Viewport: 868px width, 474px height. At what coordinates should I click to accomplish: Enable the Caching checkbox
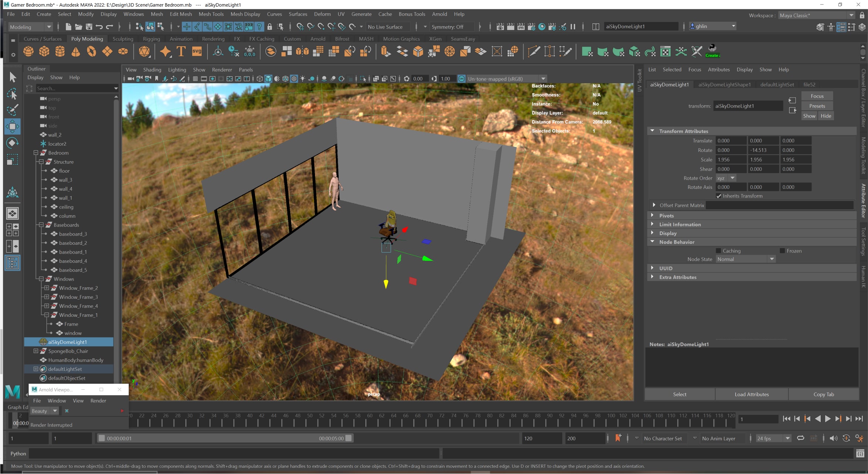[719, 251]
